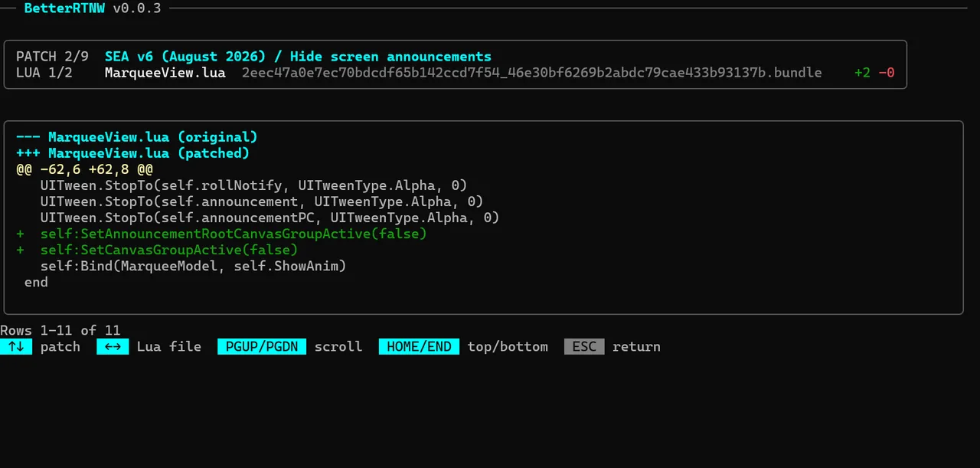Image resolution: width=980 pixels, height=468 pixels.
Task: Select the BetterRTNW v0.0.3 title text
Action: click(x=93, y=8)
